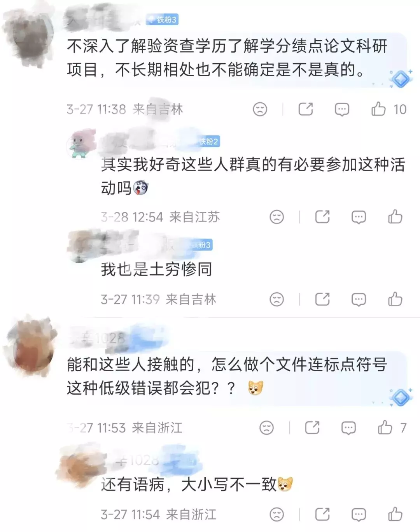Like the 3-27 11:54 Zhejiang reply
420x532 pixels.
(395, 514)
